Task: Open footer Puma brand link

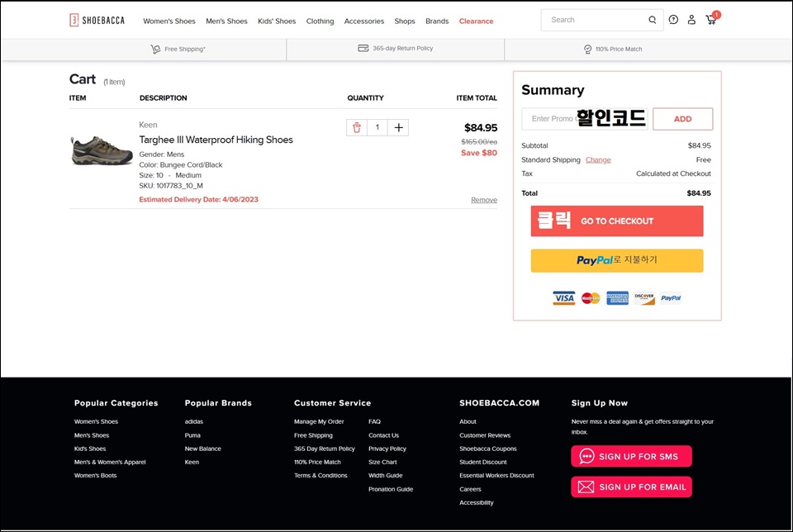Action: [x=192, y=435]
